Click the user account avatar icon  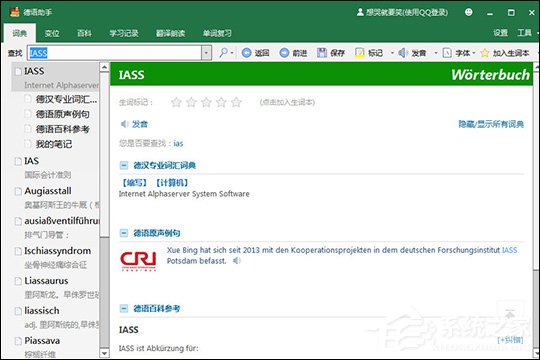tap(360, 12)
